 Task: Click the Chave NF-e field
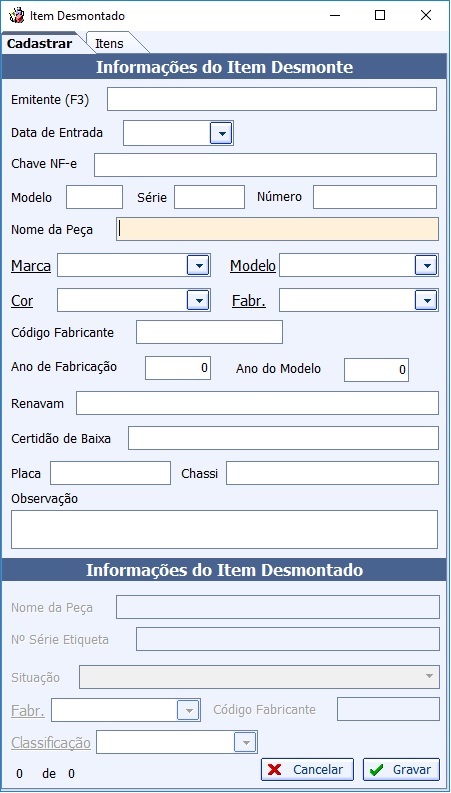[x=265, y=165]
